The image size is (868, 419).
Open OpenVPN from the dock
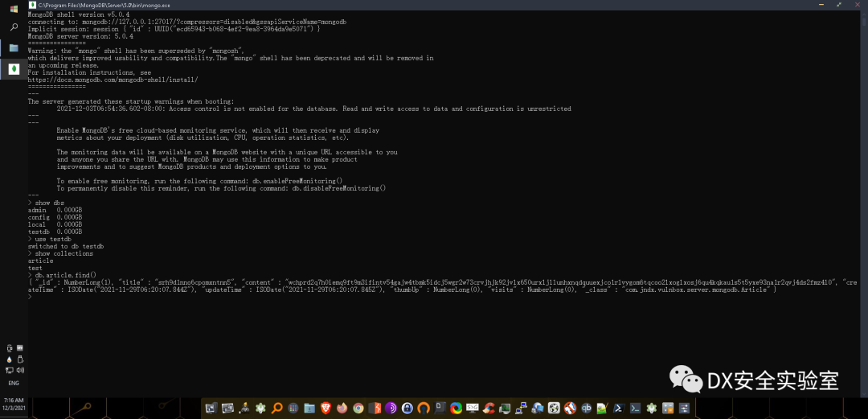click(424, 409)
